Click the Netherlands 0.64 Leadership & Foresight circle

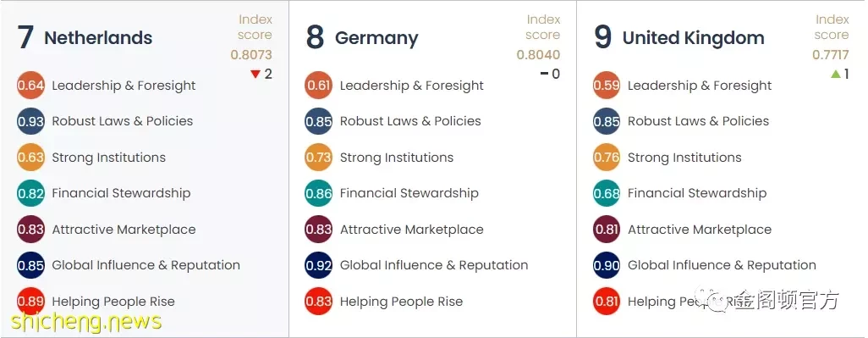coord(30,86)
